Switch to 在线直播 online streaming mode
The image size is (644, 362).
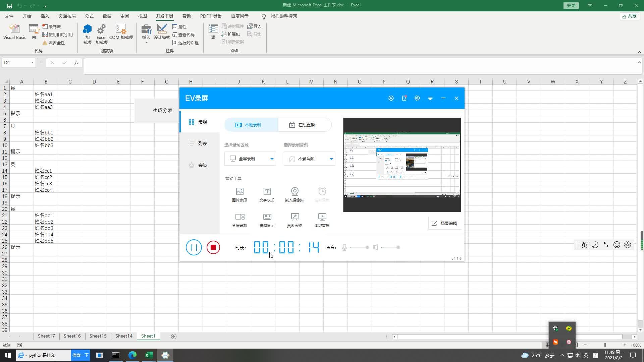(x=302, y=125)
